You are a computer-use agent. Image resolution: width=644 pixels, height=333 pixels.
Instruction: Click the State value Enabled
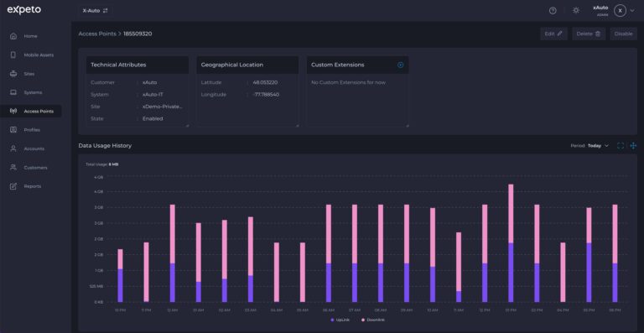pos(153,118)
